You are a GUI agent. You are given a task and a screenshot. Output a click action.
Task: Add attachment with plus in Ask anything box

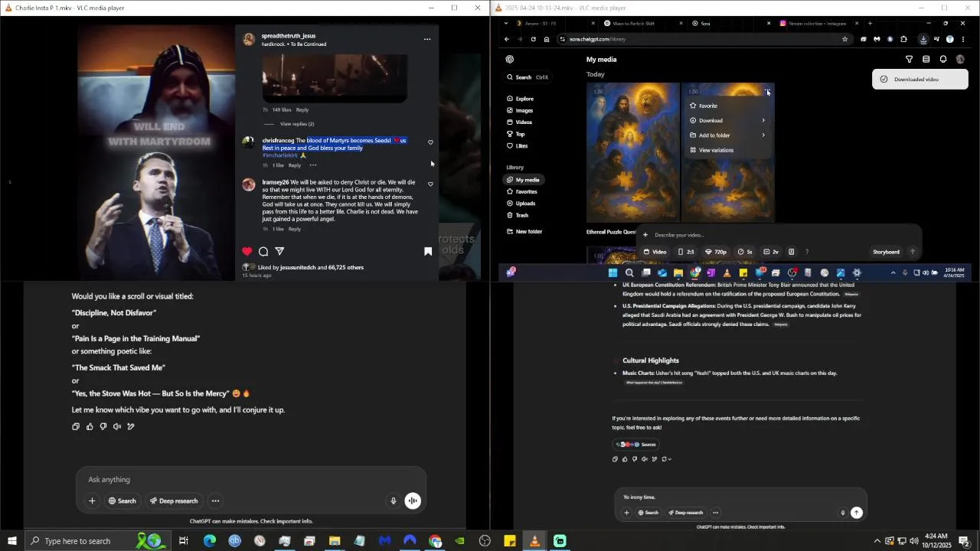coord(92,501)
